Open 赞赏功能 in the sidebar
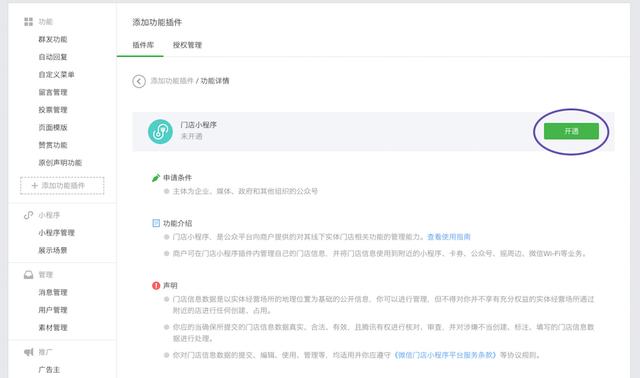The image size is (640, 378). coord(53,145)
